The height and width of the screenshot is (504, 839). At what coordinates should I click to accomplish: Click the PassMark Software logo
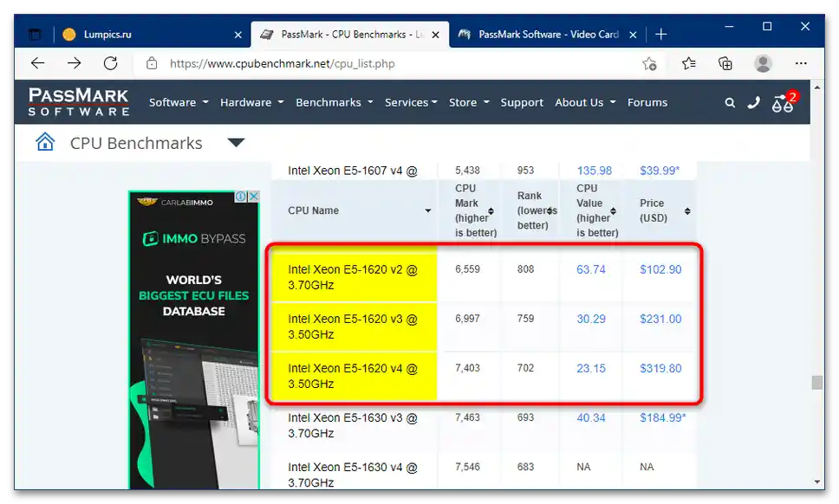(79, 101)
